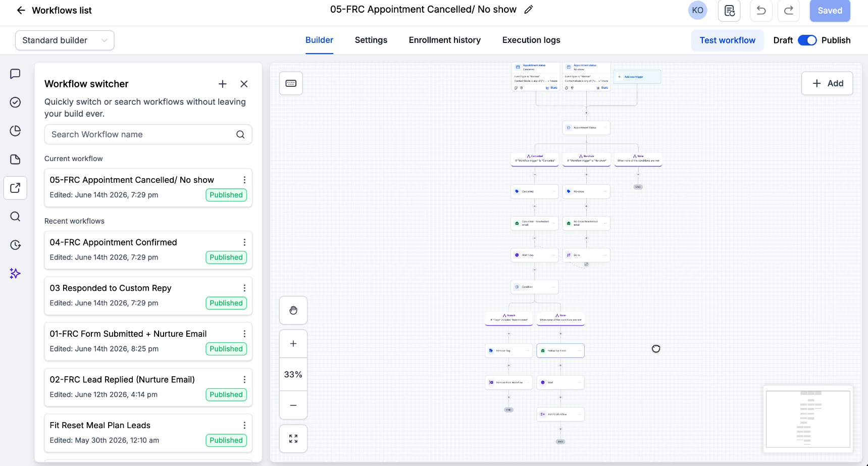
Task: Open the sticky note sidebar icon
Action: pos(15,160)
